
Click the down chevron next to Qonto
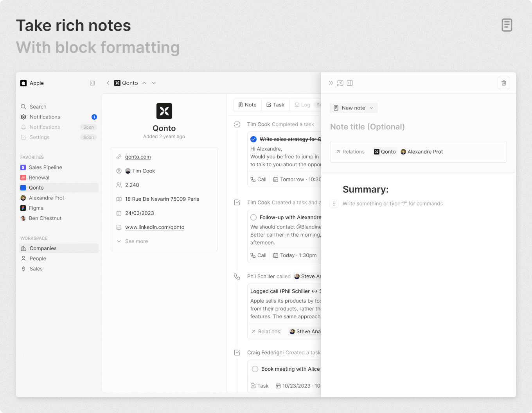point(154,83)
